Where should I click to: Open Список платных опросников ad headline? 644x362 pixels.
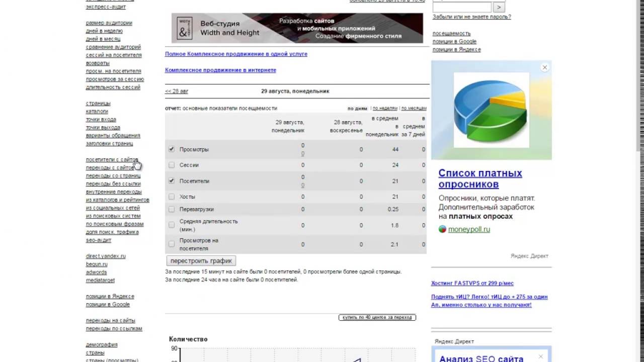[x=480, y=178]
